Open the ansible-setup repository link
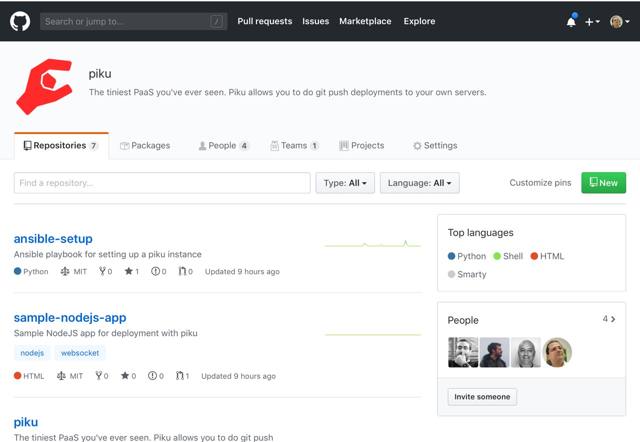The height and width of the screenshot is (442, 640). (x=53, y=239)
